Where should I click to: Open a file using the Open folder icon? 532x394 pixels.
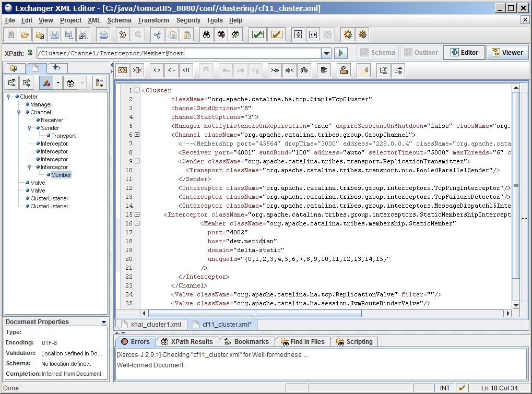(x=25, y=34)
